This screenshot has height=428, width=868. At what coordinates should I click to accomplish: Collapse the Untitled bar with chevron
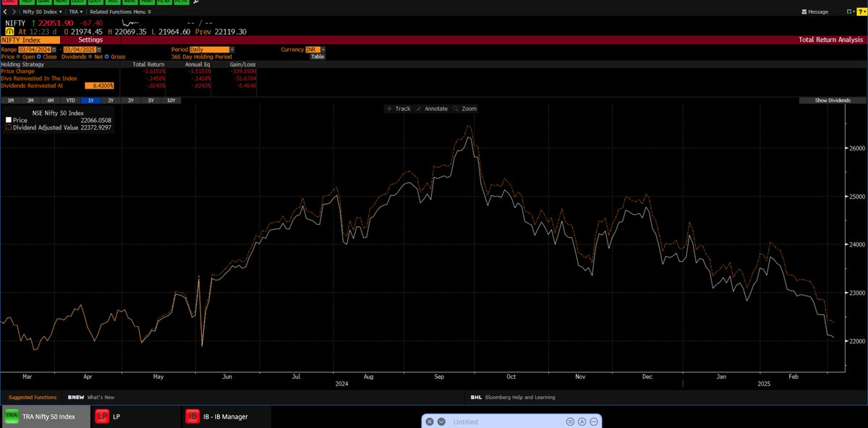[442, 421]
